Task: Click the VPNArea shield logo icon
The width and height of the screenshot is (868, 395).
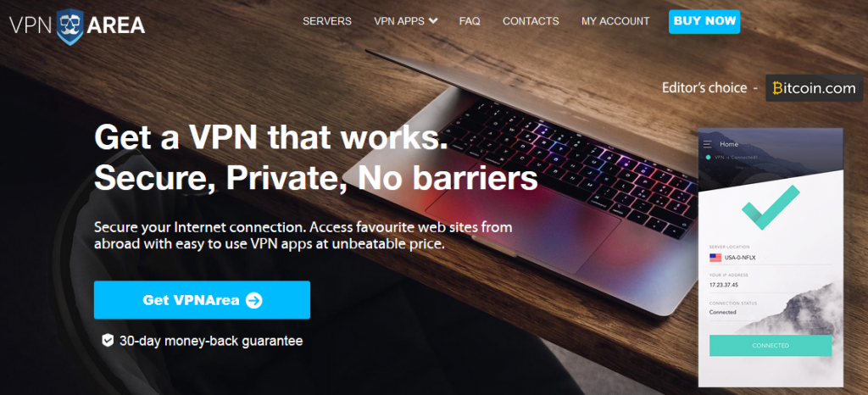Action: [70, 25]
